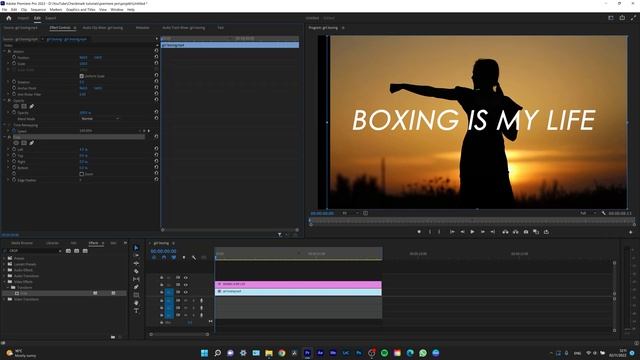Switch to Effect Controls tab
640x360 pixels.
pyautogui.click(x=60, y=28)
